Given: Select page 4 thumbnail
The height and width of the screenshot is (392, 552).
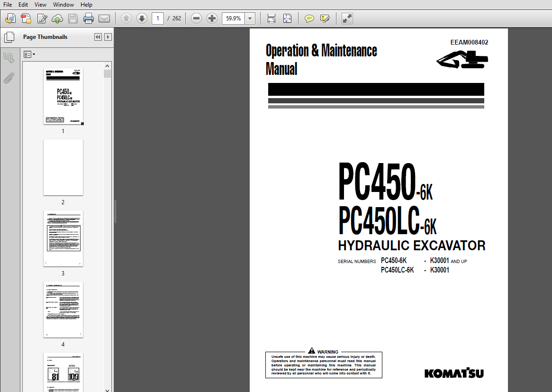Looking at the screenshot, I should (63, 310).
